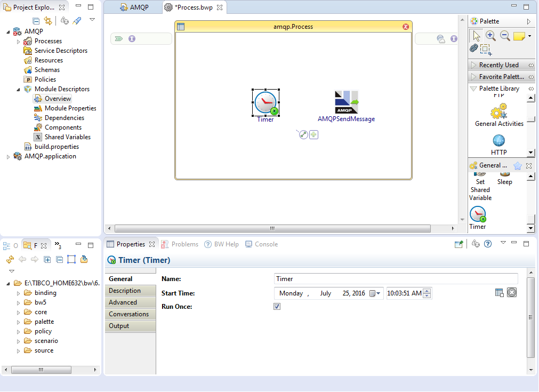Select the AMQPSendMessage activity icon
The width and height of the screenshot is (539, 392).
[x=347, y=102]
